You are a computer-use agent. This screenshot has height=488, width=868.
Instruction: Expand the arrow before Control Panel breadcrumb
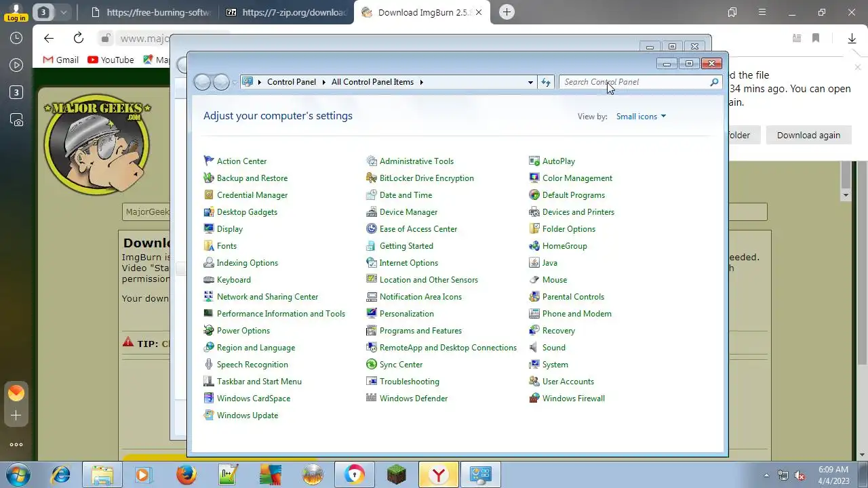pyautogui.click(x=260, y=82)
